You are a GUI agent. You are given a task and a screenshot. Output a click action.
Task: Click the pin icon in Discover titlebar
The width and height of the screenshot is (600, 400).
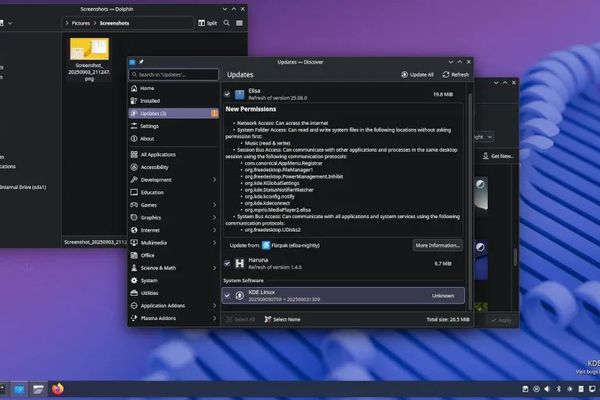click(141, 62)
